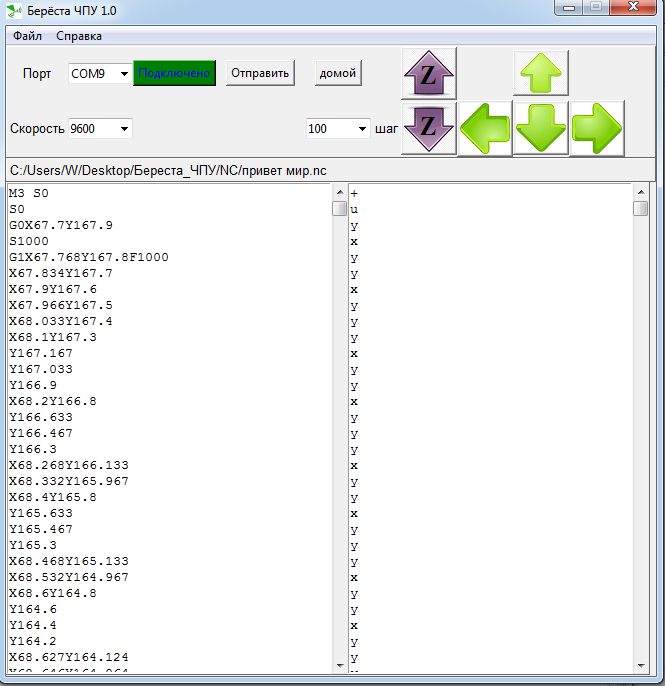Open the Справка menu
Screen dimensions: 665x686
[x=79, y=36]
